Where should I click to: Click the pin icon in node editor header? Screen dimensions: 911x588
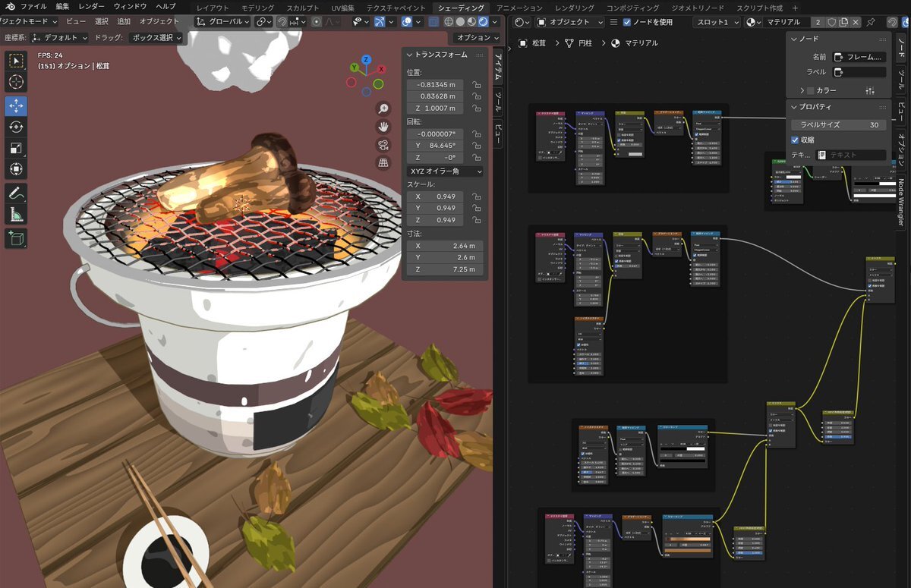coord(870,22)
